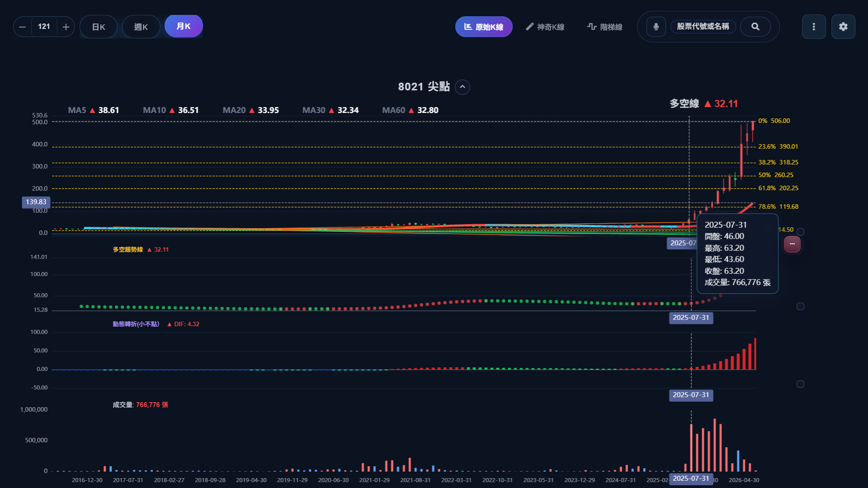
Task: Click the 多空趨勢線 panel title
Action: click(128, 249)
